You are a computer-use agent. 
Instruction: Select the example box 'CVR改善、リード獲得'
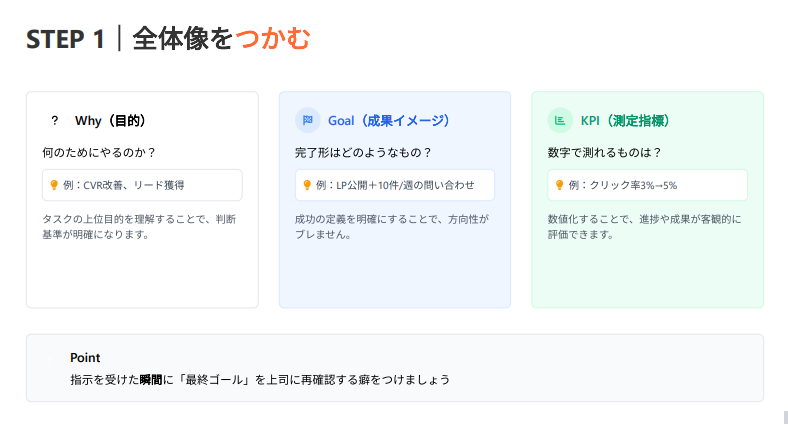142,185
